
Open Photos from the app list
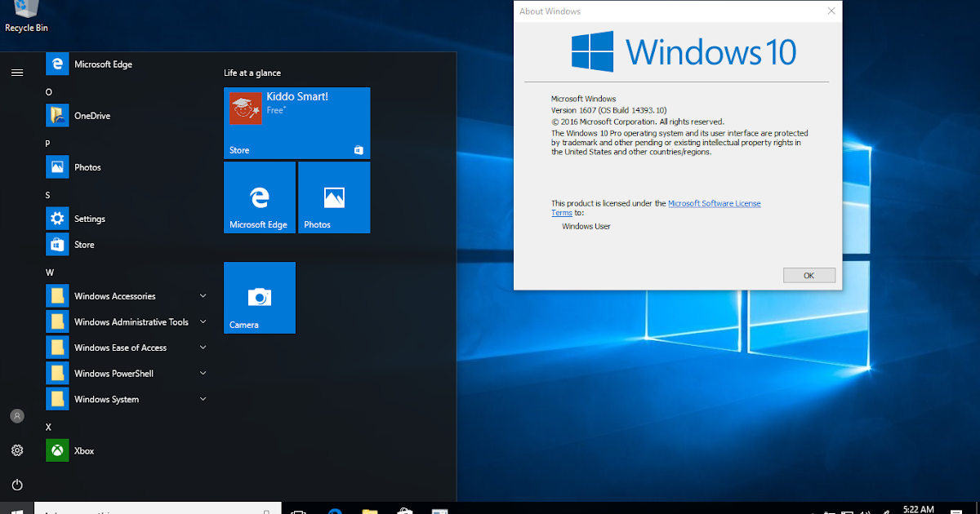click(127, 167)
